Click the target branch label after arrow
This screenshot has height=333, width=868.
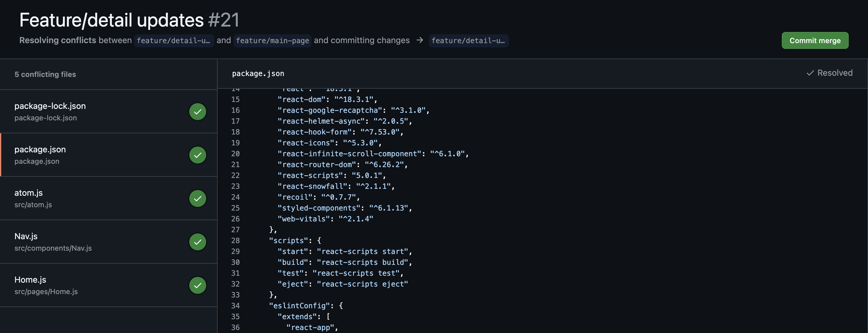tap(468, 40)
